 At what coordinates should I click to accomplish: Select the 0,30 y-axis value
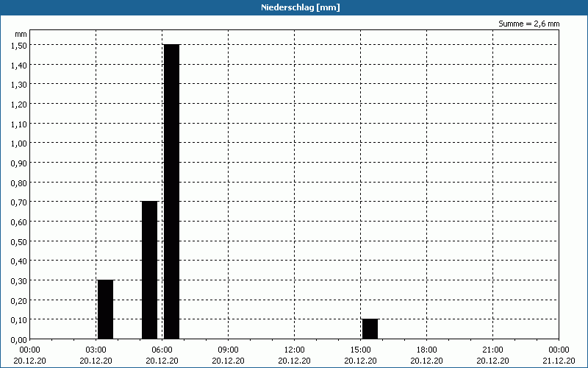tap(20, 281)
